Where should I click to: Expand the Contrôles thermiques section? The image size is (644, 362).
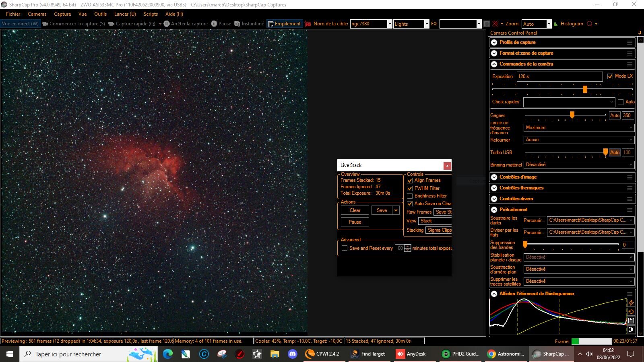(494, 188)
